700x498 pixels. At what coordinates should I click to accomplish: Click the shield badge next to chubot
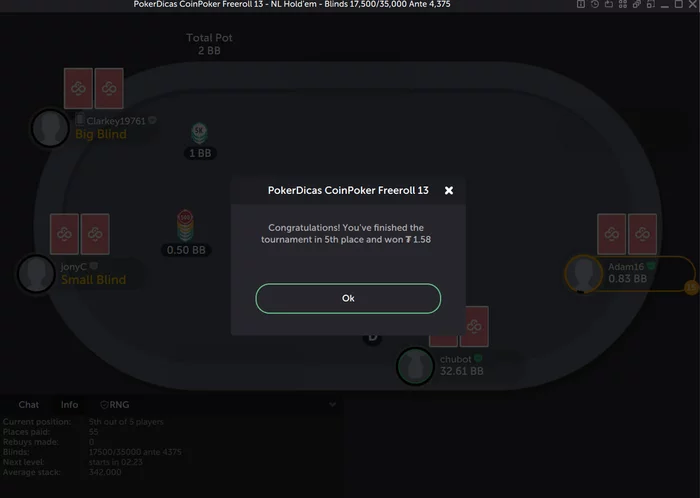478,358
